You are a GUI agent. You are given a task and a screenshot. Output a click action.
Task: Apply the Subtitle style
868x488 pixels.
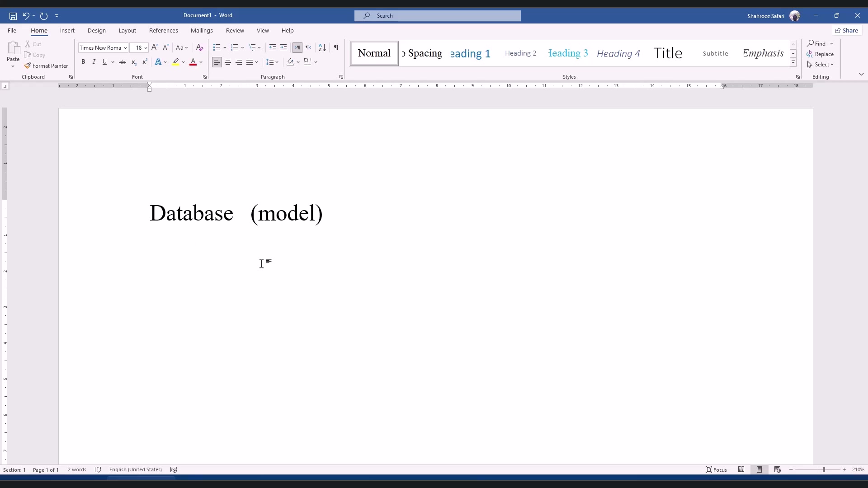[716, 53]
